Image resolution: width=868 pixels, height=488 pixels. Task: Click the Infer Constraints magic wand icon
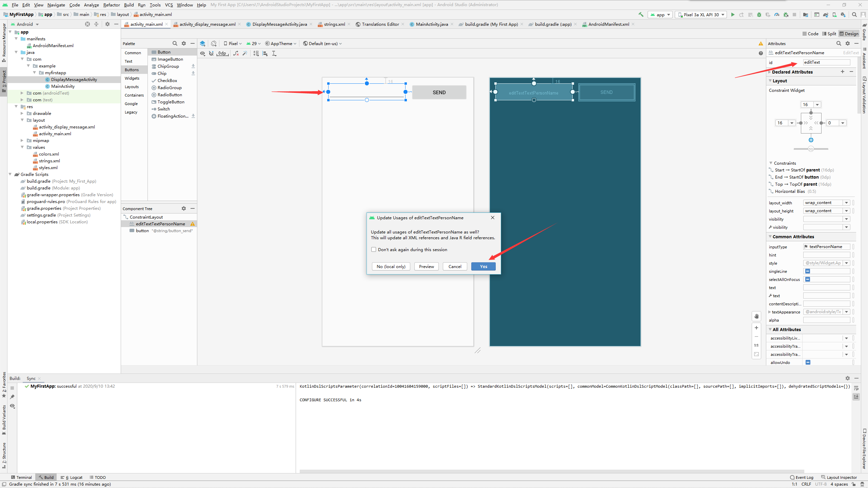(x=245, y=53)
